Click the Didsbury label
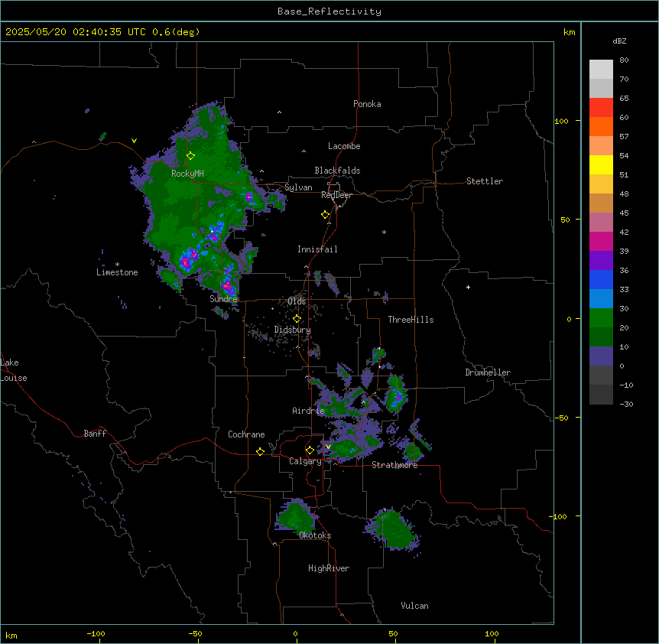 pyautogui.click(x=293, y=330)
